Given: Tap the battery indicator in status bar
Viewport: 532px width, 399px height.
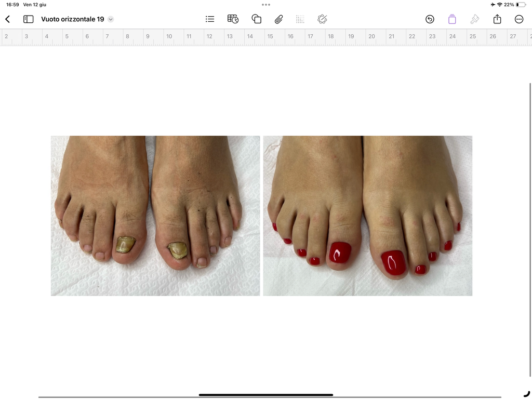Looking at the screenshot, I should 521,5.
